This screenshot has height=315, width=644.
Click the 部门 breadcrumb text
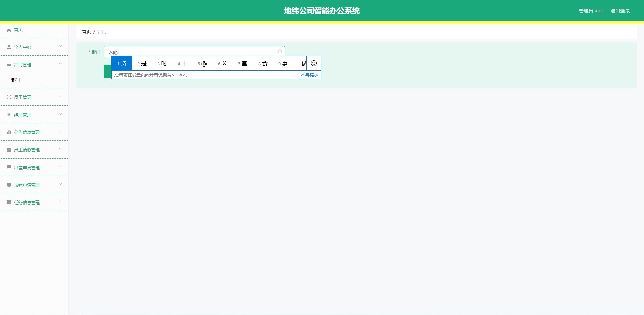[x=102, y=32]
